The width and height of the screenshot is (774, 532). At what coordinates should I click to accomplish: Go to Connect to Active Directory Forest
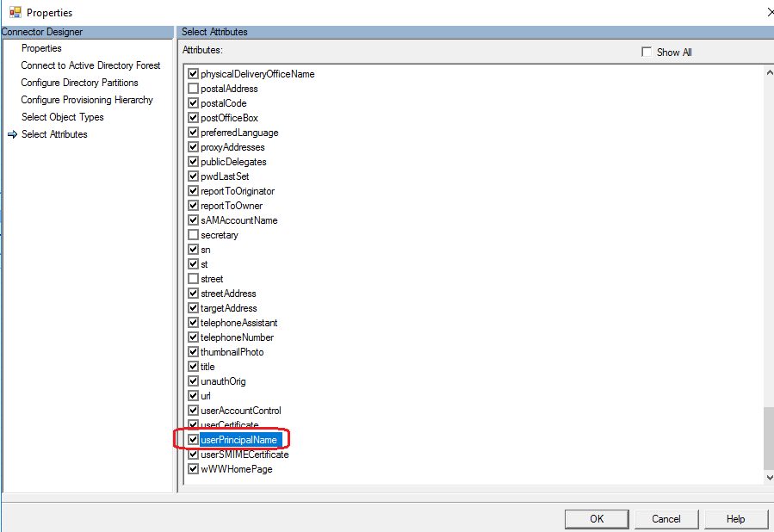click(x=90, y=65)
